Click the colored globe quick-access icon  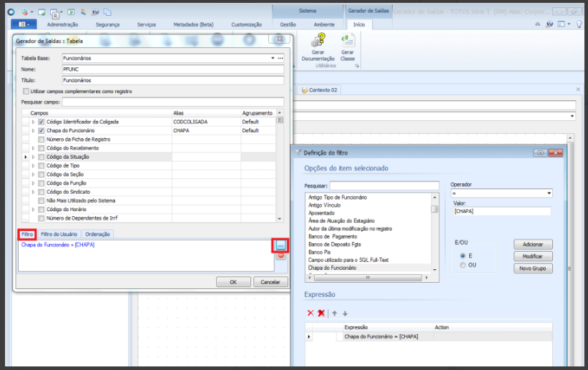[24, 12]
